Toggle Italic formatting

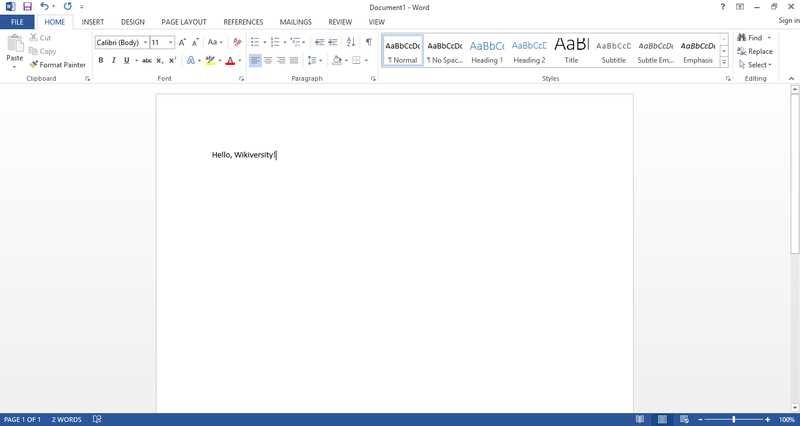pos(113,61)
